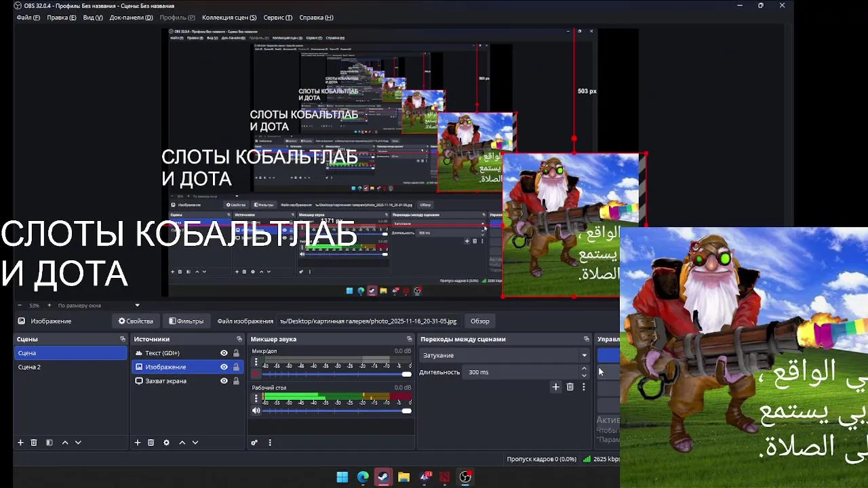Click the Фильтры button
Screen dimensions: 868x488
186,321
